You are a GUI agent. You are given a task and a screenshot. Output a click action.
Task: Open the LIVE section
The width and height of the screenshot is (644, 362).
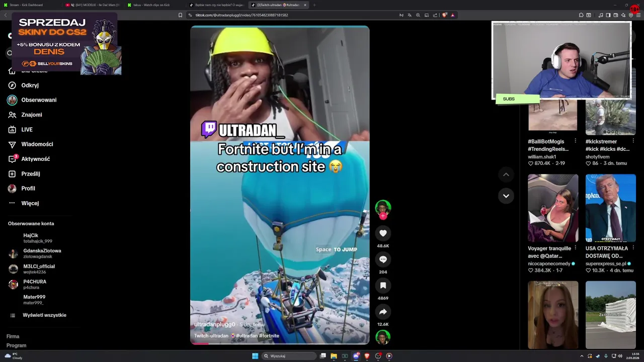tap(21, 130)
